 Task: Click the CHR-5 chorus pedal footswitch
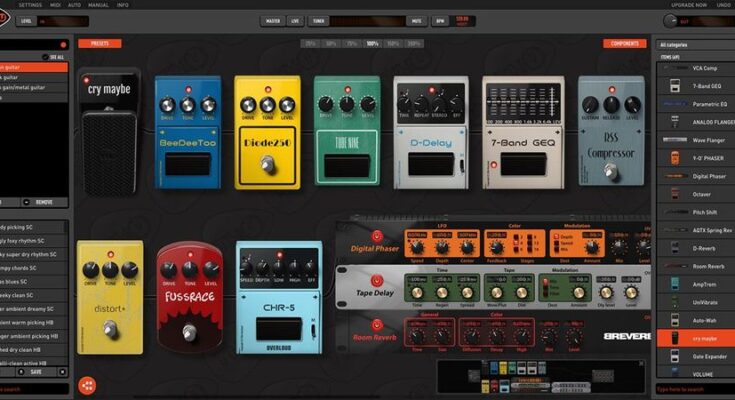(278, 329)
